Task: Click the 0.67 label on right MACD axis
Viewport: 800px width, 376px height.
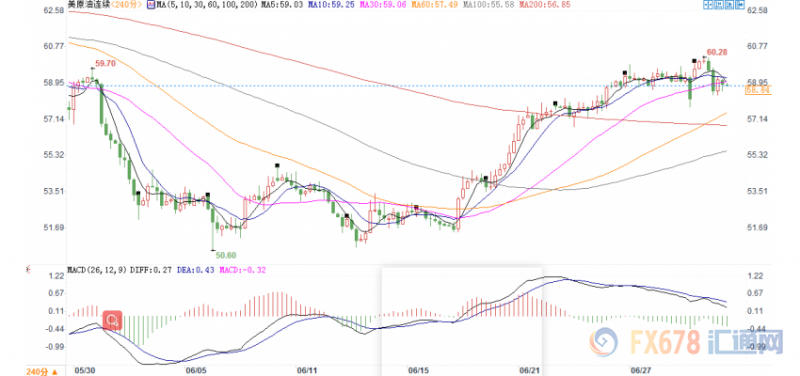Action: coord(754,293)
